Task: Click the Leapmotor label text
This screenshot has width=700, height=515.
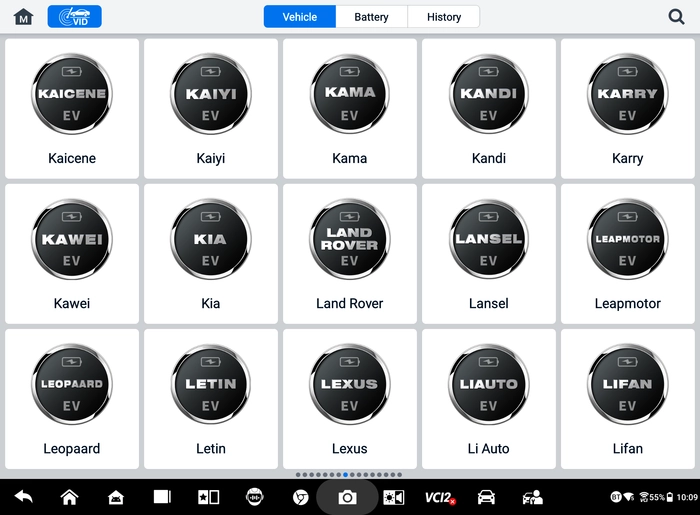Action: click(x=628, y=303)
